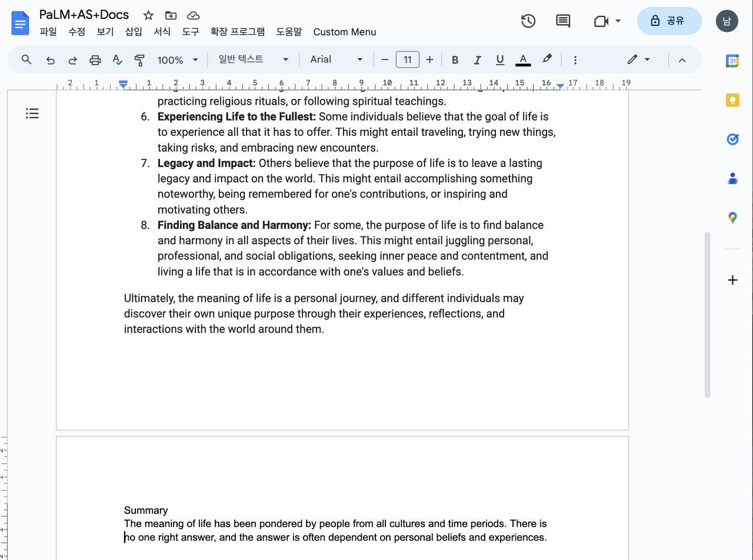This screenshot has width=753, height=560.
Task: Collapse the menus with chevron up
Action: coord(682,60)
